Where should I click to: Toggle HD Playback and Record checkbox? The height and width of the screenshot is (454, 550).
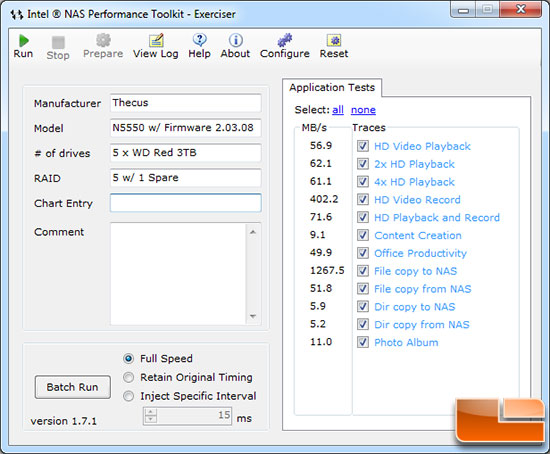pyautogui.click(x=363, y=218)
